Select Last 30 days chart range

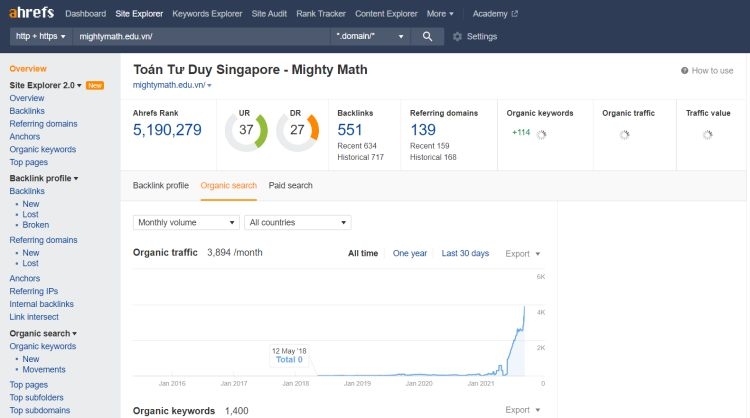coord(465,253)
